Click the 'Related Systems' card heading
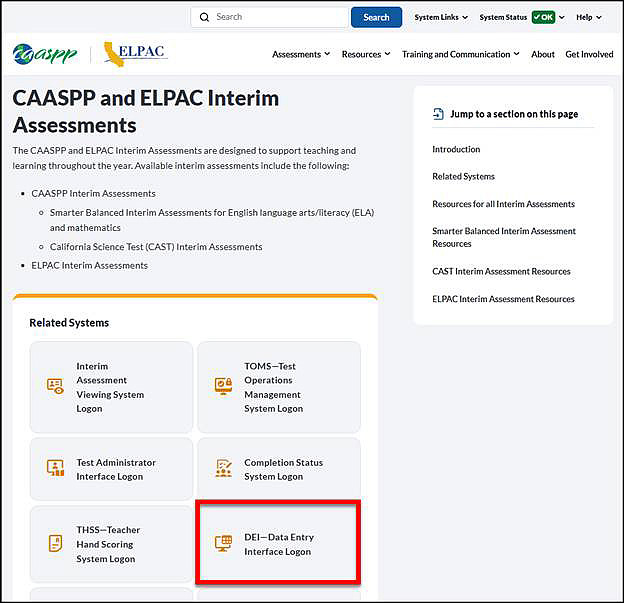 pyautogui.click(x=69, y=323)
